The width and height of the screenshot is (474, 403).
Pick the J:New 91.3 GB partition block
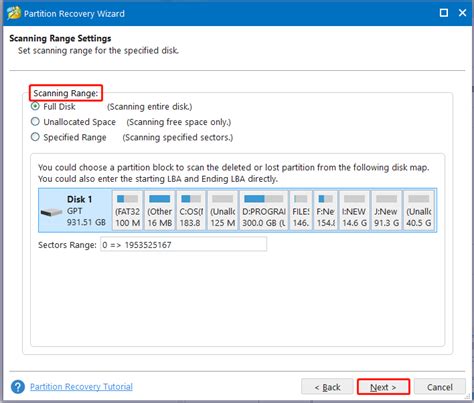click(x=386, y=210)
